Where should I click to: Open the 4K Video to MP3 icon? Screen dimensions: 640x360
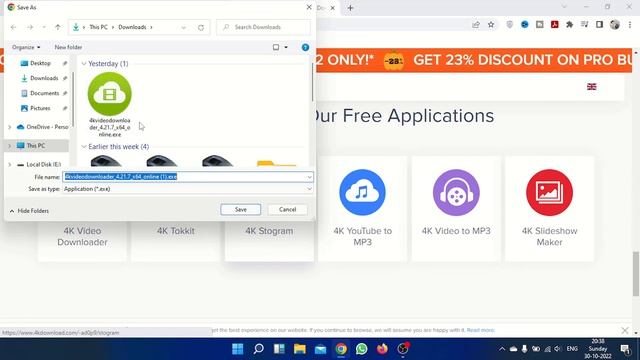(456, 192)
